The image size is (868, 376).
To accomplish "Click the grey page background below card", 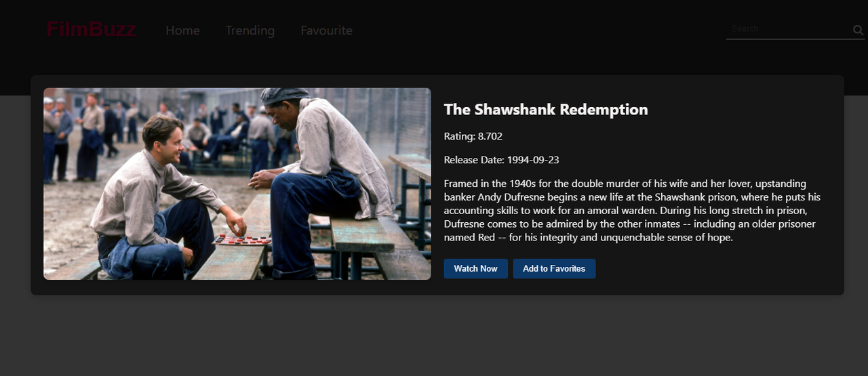I will 434,335.
